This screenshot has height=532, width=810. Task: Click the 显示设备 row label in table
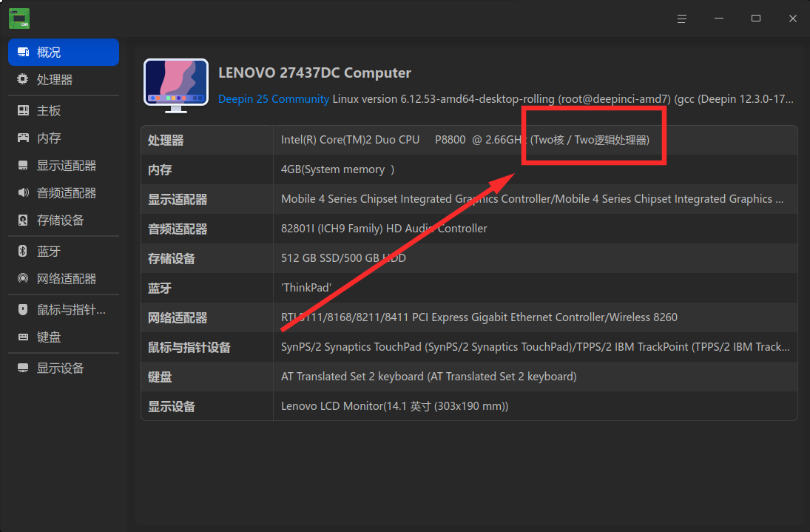(172, 407)
